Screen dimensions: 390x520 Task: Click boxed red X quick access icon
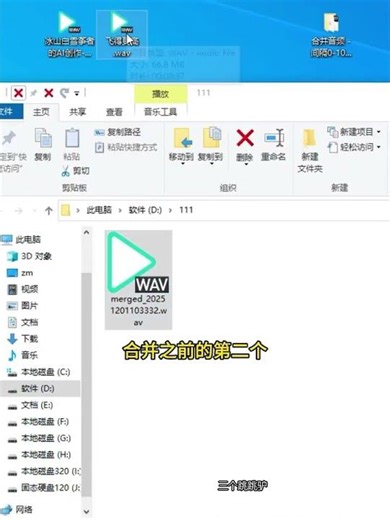point(18,93)
